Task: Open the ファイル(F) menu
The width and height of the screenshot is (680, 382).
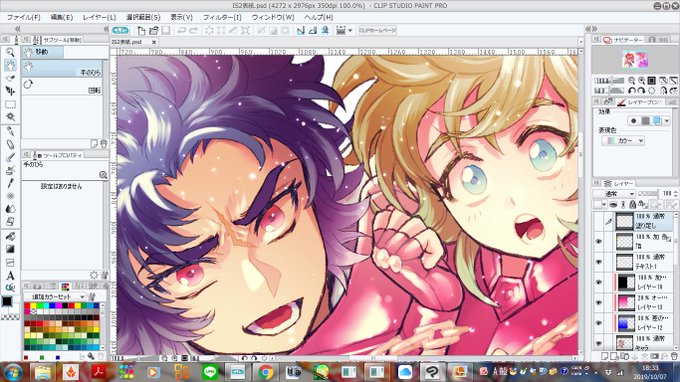Action: click(23, 17)
